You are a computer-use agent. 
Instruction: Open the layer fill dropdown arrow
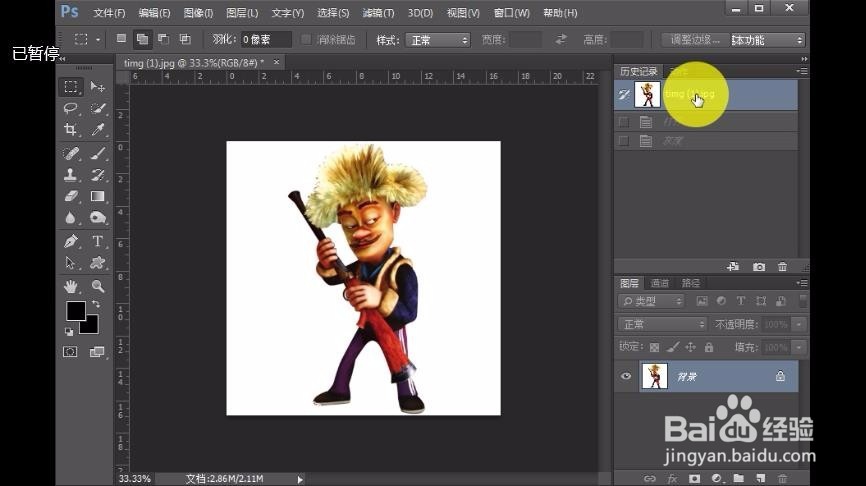coord(799,347)
